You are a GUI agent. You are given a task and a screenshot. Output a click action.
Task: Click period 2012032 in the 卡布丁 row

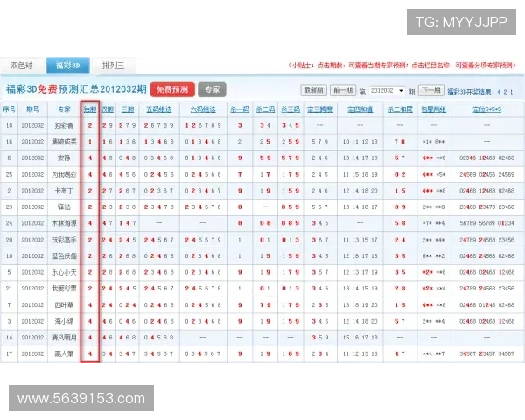(x=32, y=191)
